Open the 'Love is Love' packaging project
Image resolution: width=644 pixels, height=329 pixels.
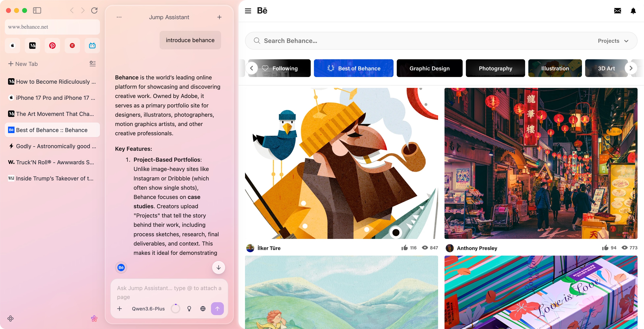(x=541, y=292)
